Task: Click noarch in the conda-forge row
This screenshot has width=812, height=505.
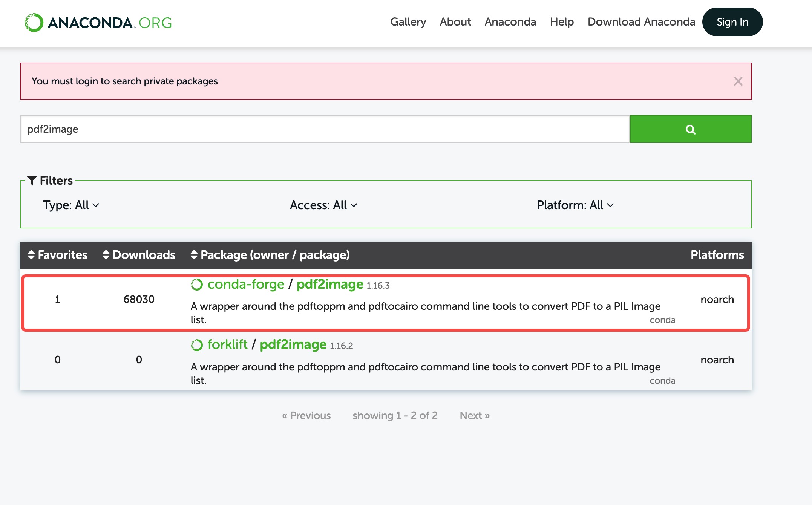Action: point(717,299)
